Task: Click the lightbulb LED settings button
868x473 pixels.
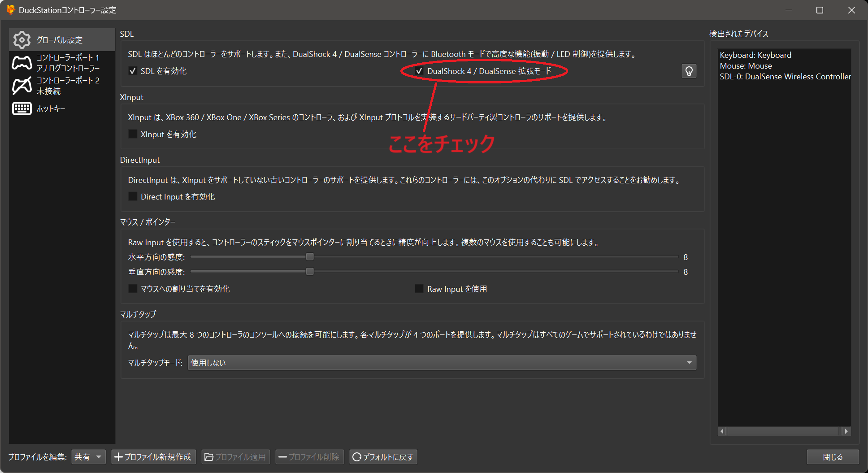Action: coord(689,71)
